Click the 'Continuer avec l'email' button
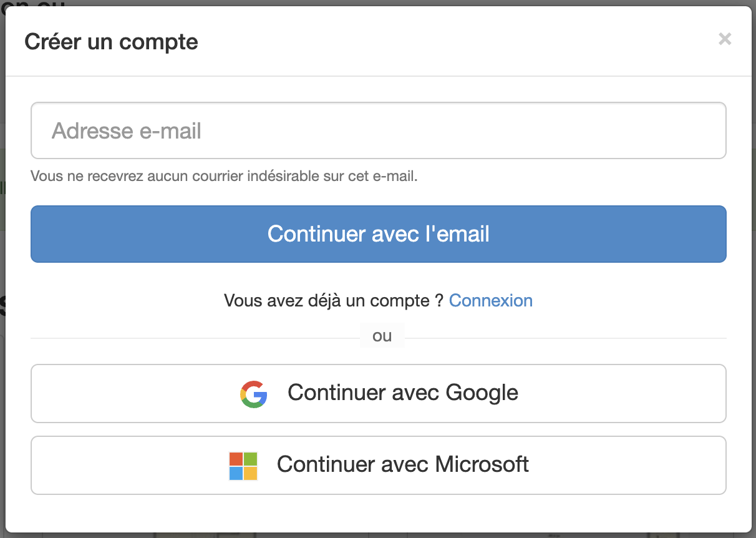756x538 pixels. [x=378, y=233]
